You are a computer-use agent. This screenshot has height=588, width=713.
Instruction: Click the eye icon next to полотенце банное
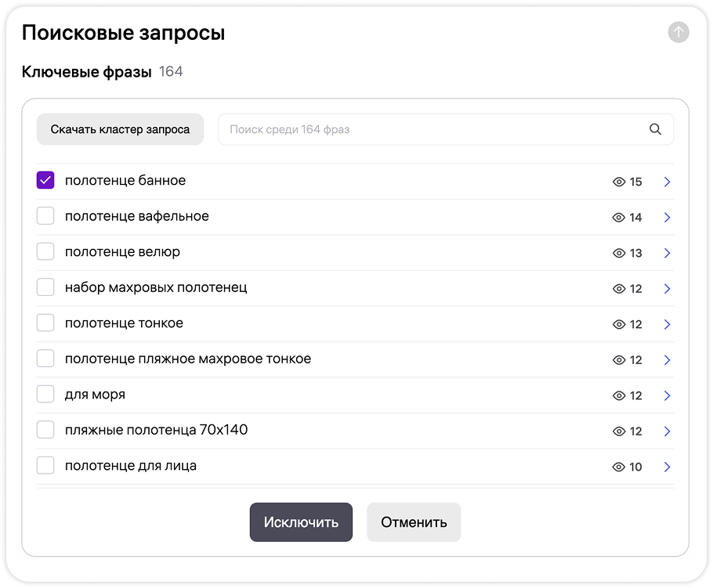(x=618, y=181)
